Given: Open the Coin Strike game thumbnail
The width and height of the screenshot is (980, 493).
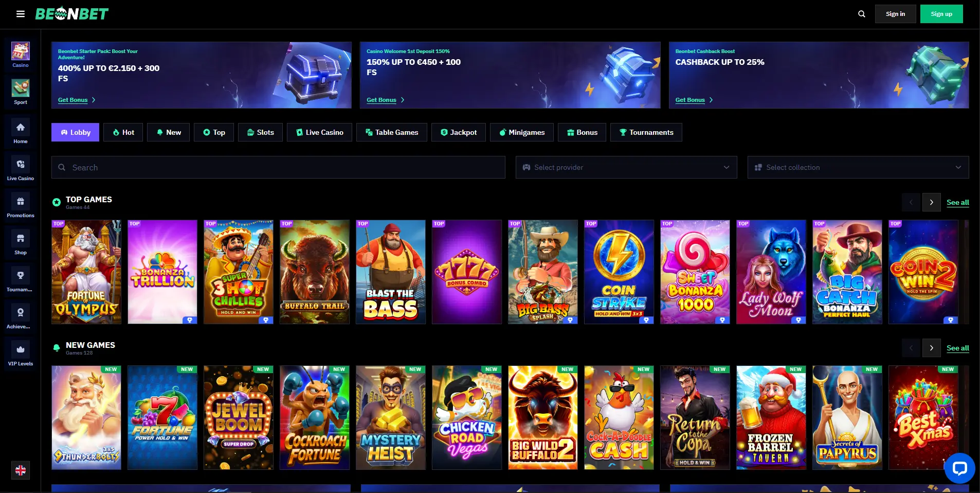Looking at the screenshot, I should tap(619, 272).
